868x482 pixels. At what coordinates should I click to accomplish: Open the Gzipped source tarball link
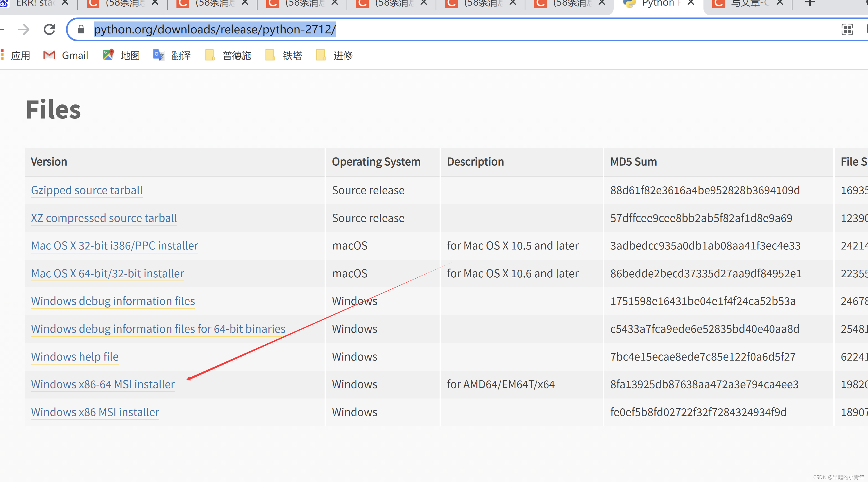point(87,190)
